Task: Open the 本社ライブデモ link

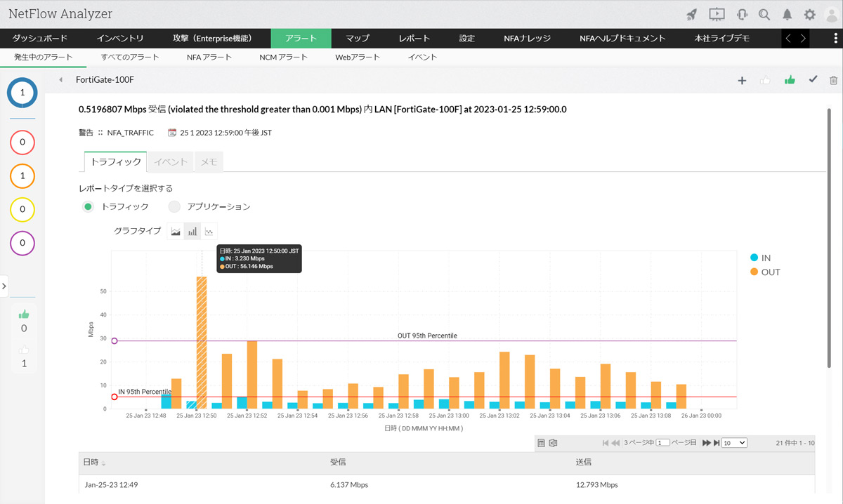Action: pos(721,39)
